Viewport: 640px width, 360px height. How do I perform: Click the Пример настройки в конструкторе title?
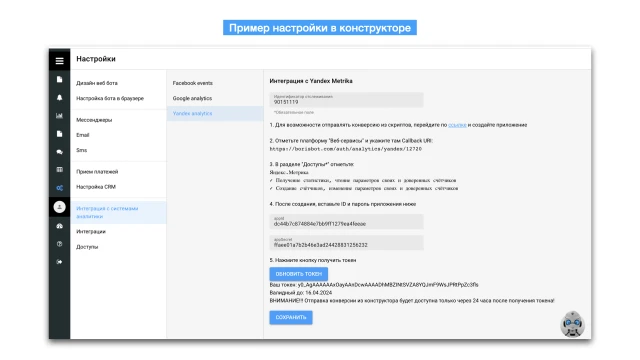tap(320, 28)
